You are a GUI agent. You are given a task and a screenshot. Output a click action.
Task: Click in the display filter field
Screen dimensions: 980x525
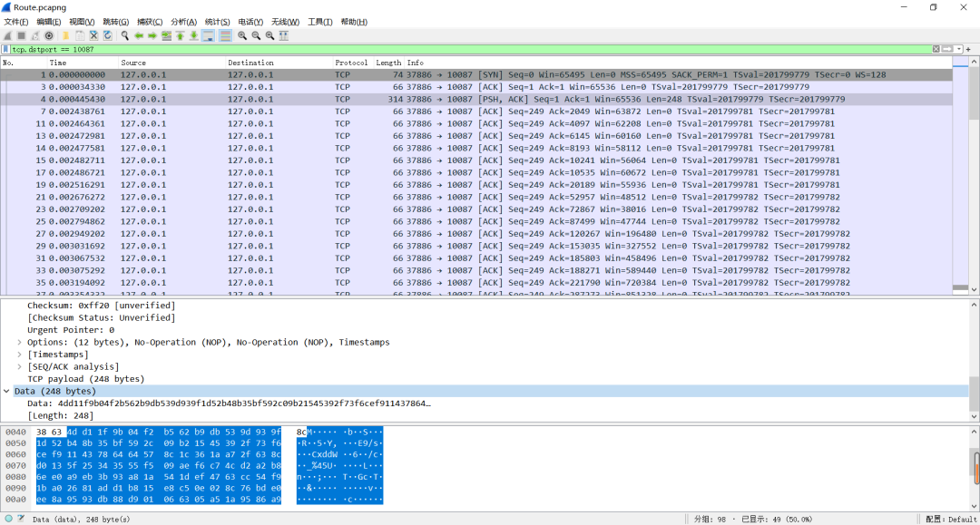[469, 49]
